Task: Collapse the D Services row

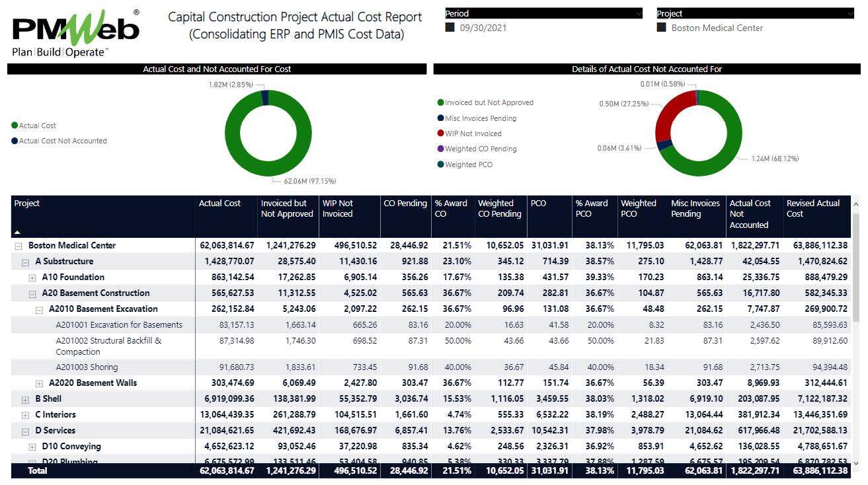Action: coord(25,431)
